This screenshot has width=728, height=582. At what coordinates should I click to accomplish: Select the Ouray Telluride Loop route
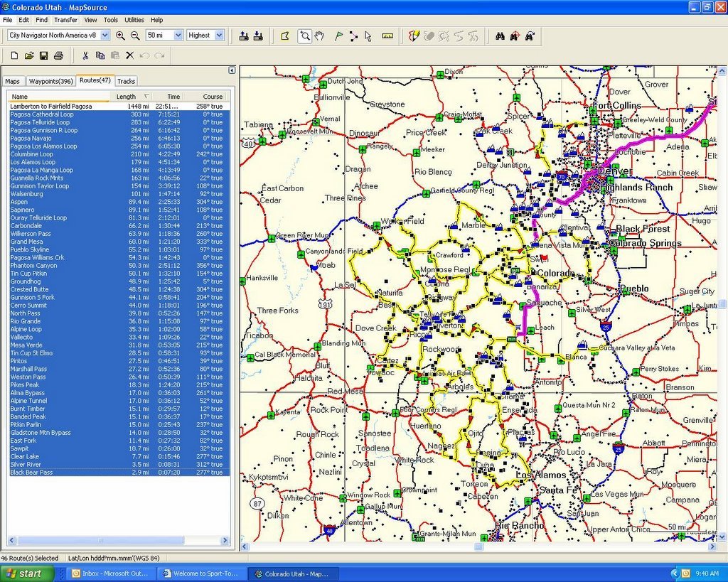coord(118,217)
